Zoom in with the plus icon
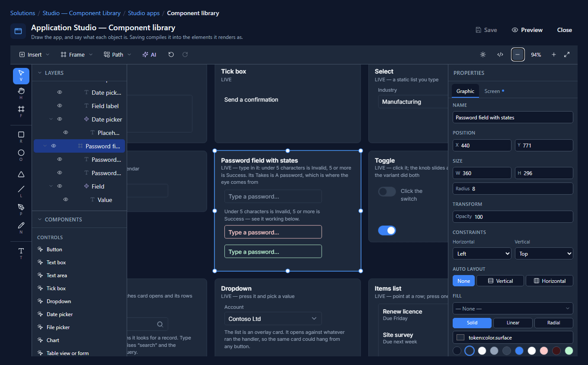Screen dimensions: 588x365 pos(554,55)
